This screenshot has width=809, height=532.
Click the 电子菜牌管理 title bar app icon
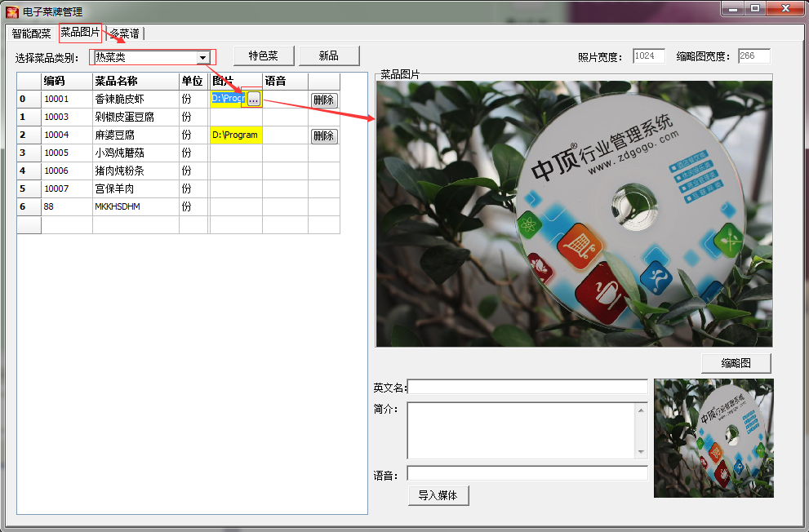click(12, 11)
